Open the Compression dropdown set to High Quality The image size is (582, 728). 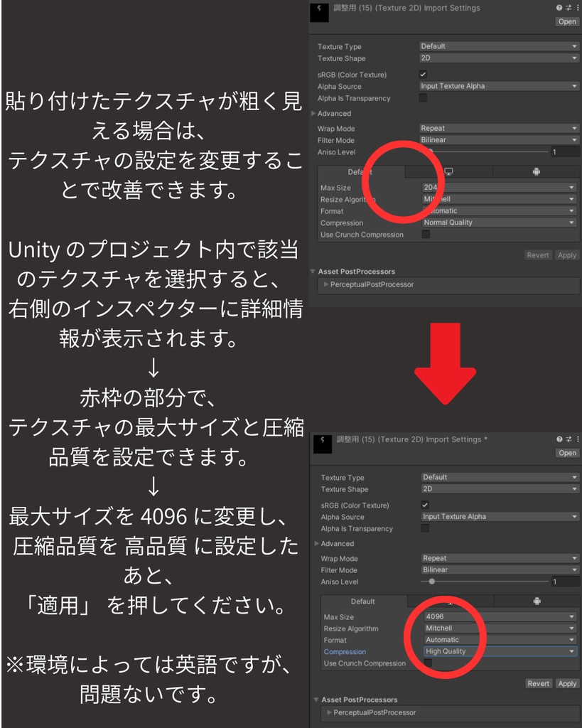[497, 651]
